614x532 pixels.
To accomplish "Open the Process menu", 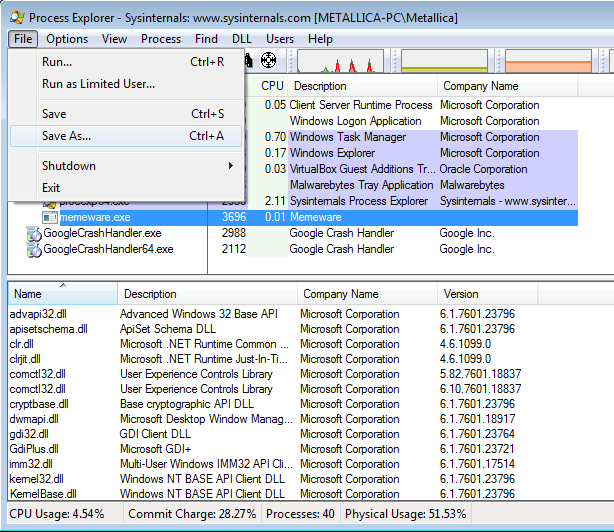I will click(161, 39).
